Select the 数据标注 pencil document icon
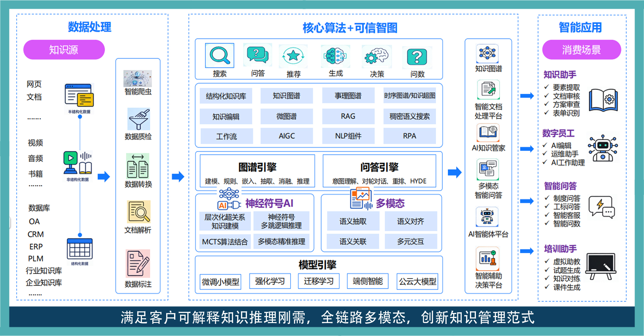The height and width of the screenshot is (336, 644). (138, 263)
